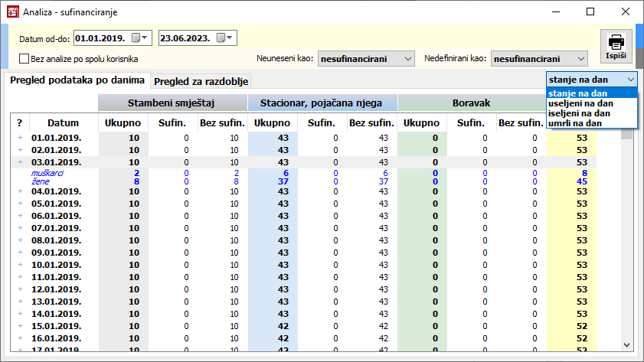Expand the 10.01.2019. row
This screenshot has width=644, height=362.
pos(20,265)
